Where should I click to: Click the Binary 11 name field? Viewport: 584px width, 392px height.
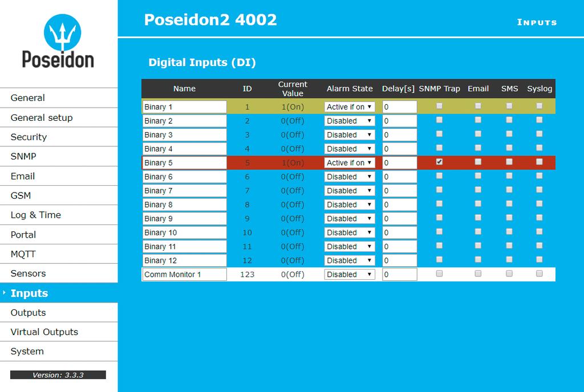point(184,247)
